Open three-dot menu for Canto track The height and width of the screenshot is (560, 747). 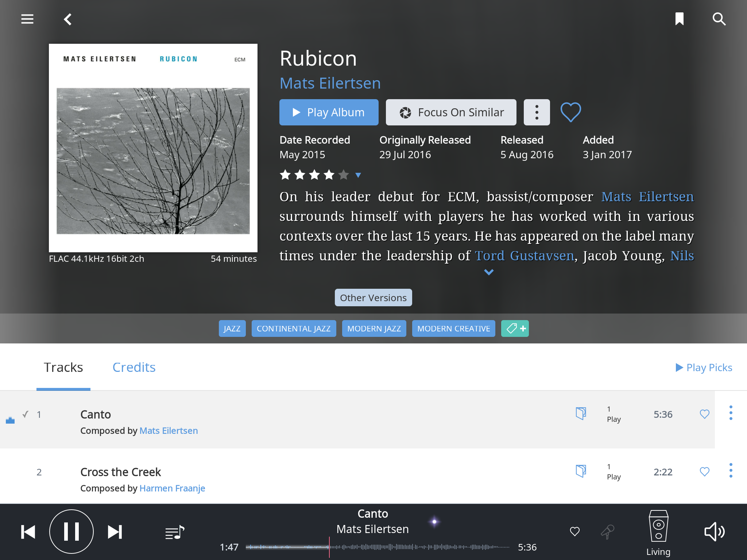[x=731, y=413]
